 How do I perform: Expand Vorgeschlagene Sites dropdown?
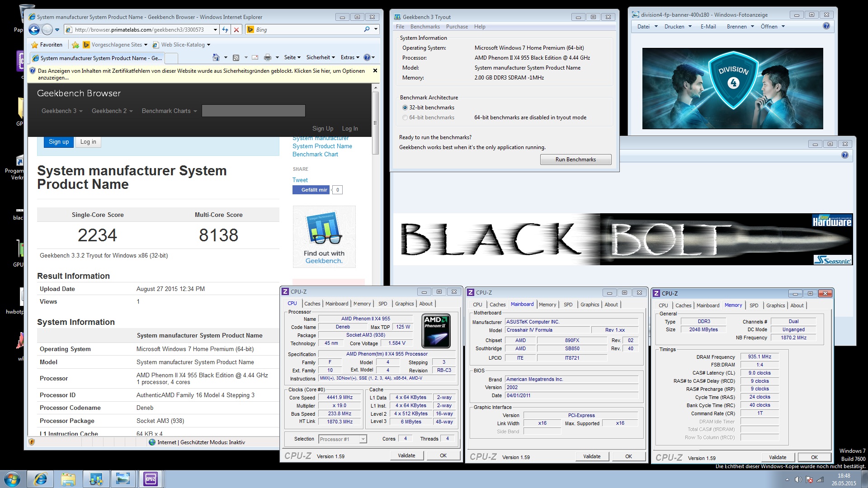[x=146, y=45]
